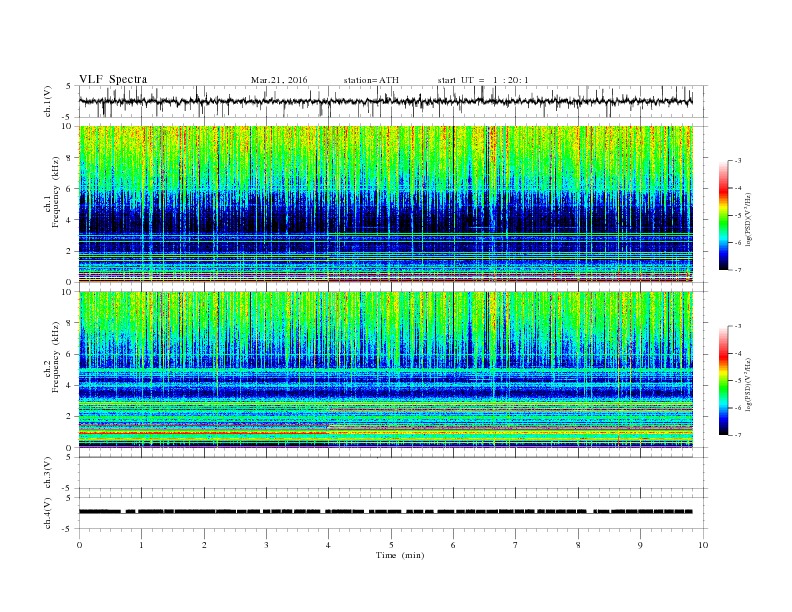Click time axis tick label "8"
This screenshot has height=612, width=792.
(578, 545)
